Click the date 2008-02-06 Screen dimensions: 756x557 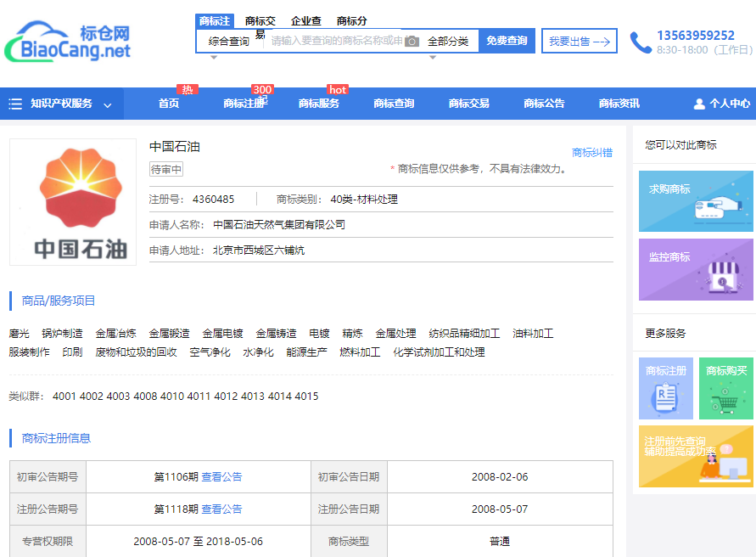click(x=500, y=477)
